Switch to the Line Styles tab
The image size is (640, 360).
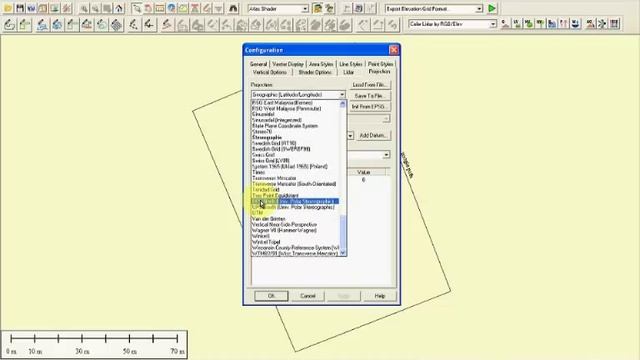[351, 64]
